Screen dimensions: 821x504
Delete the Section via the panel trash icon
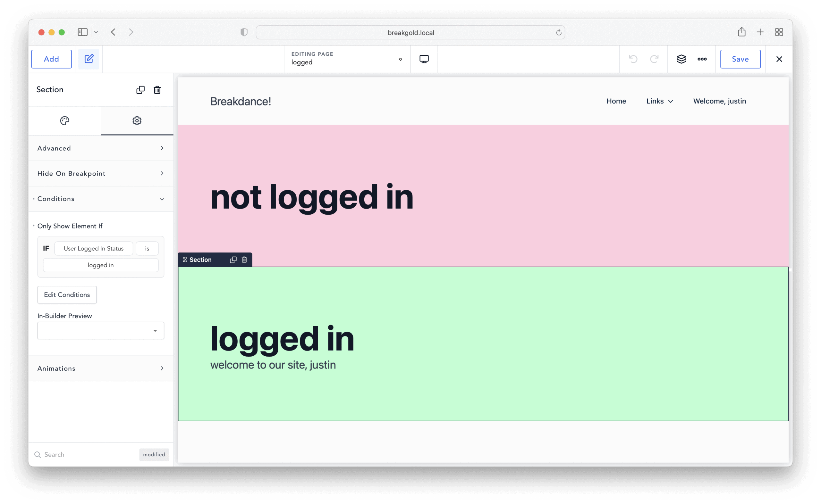tap(157, 90)
